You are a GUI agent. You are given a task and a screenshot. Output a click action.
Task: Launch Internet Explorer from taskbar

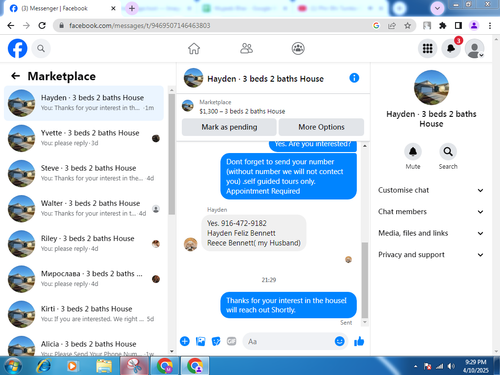pyautogui.click(x=44, y=366)
